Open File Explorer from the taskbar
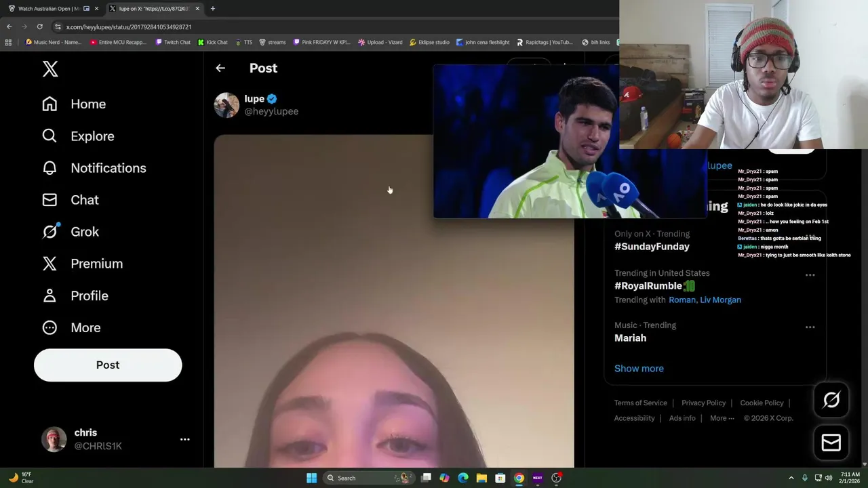Screen dimensions: 868x488 click(x=481, y=478)
